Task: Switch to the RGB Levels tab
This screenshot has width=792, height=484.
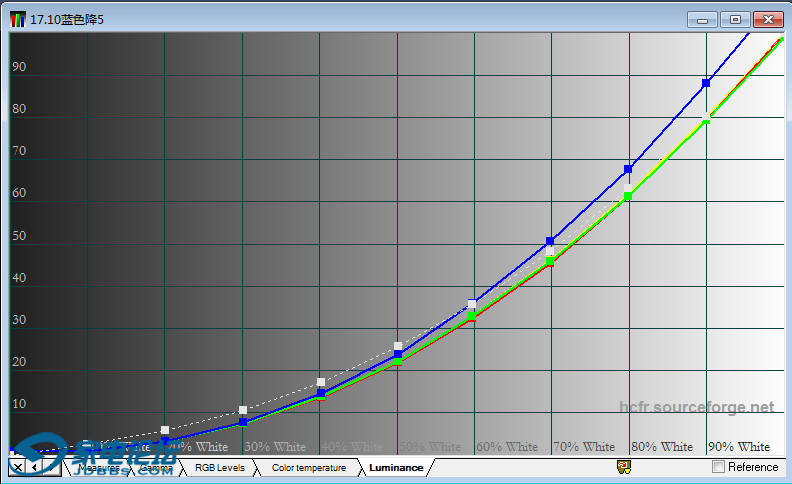Action: pos(219,468)
